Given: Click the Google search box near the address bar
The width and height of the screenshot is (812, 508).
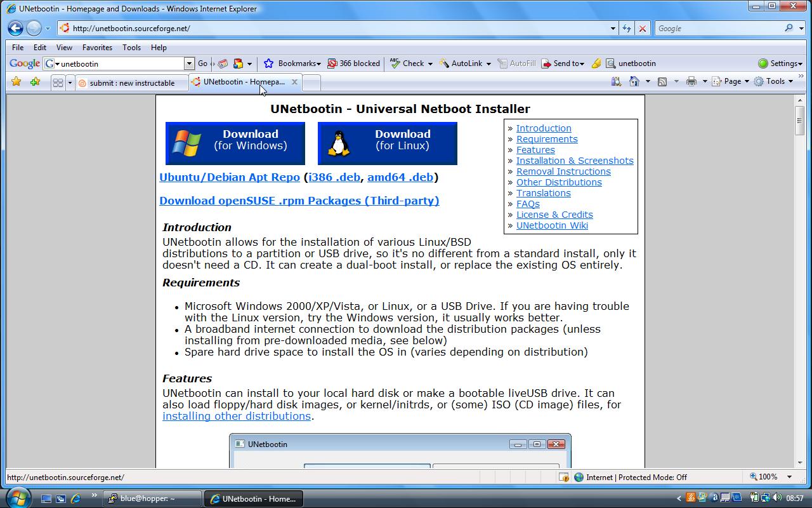Looking at the screenshot, I should click(x=718, y=29).
